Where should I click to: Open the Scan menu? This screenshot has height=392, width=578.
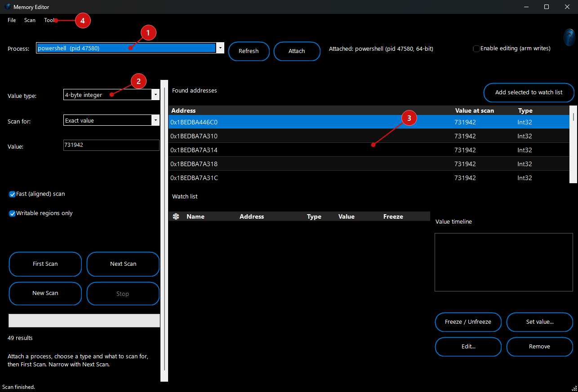(30, 20)
